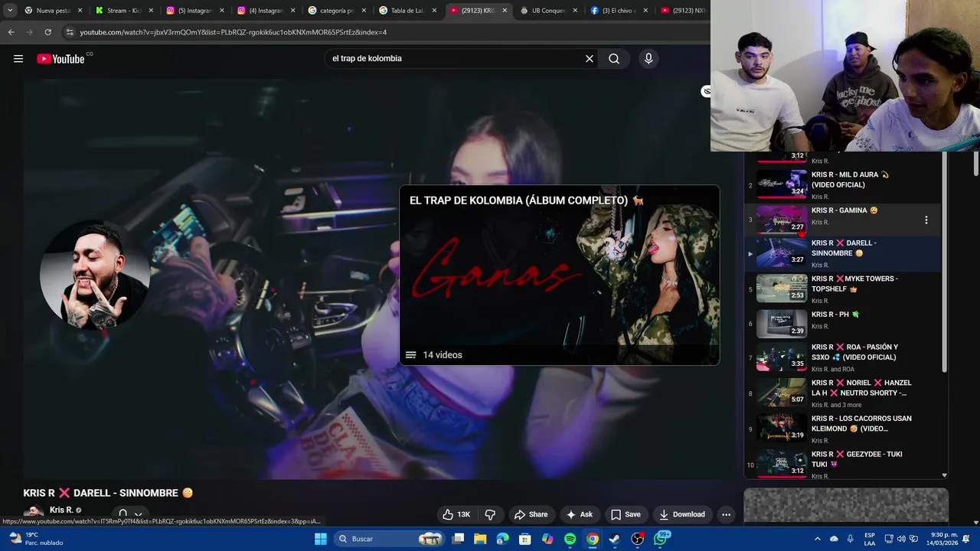The image size is (980, 551).
Task: Open Spotify from the taskbar
Action: (570, 539)
